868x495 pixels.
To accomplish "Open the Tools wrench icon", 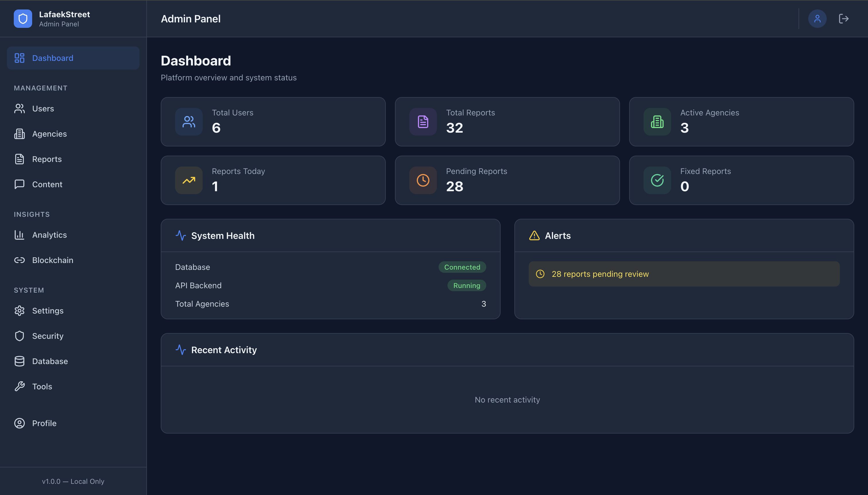I will [x=19, y=386].
